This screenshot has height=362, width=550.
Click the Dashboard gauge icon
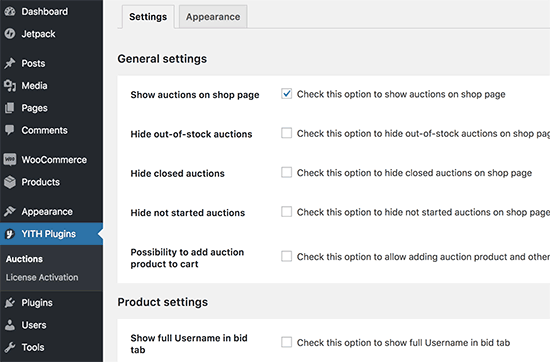click(x=10, y=12)
